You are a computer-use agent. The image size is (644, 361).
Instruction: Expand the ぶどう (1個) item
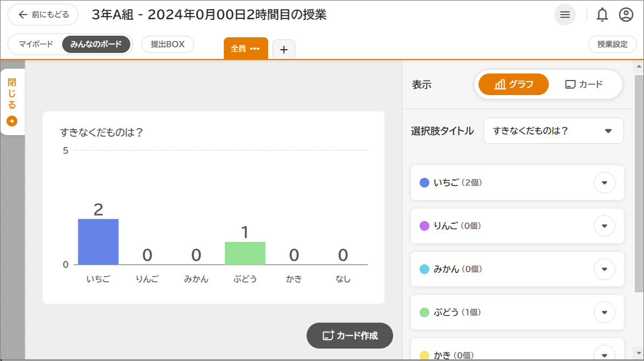click(604, 312)
